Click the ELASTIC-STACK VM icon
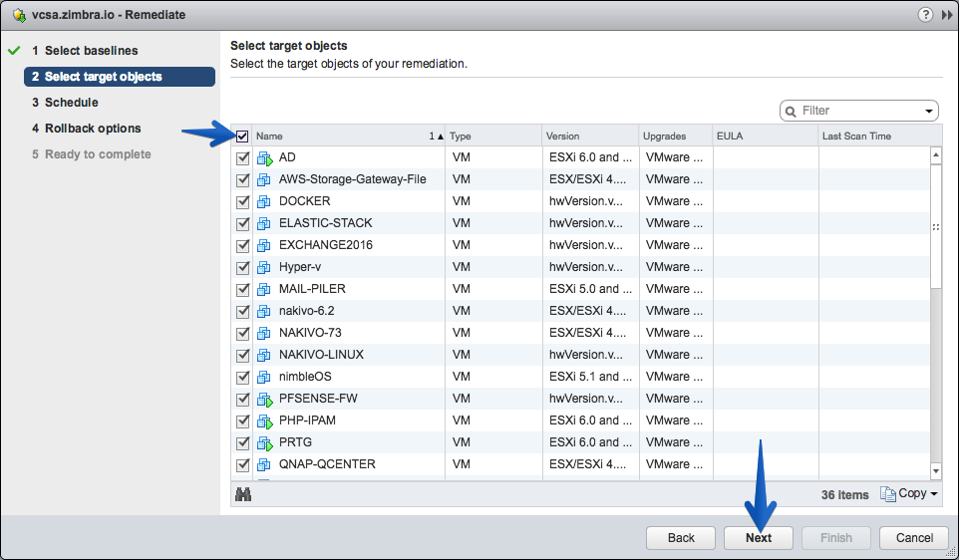This screenshot has height=560, width=959. [x=263, y=224]
